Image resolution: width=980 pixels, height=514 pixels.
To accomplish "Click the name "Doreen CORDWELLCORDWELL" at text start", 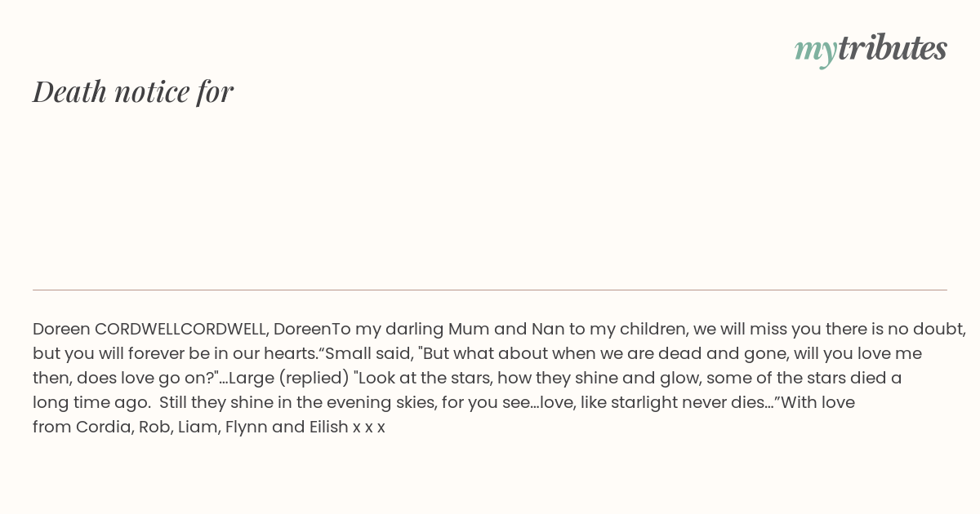I will pos(150,329).
